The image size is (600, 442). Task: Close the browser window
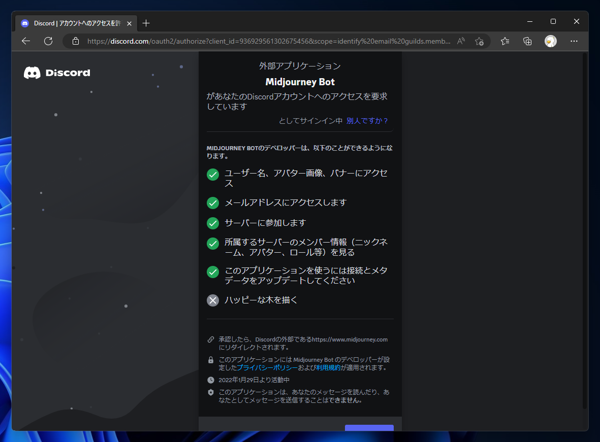[x=576, y=21]
